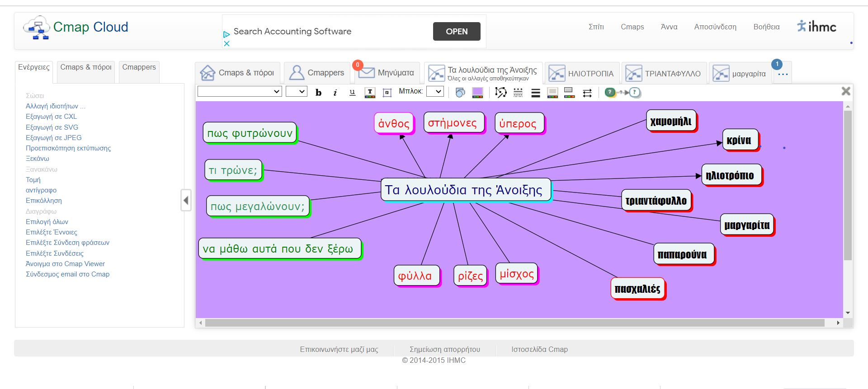Open the ΤΡΙΑΝΤΑΦΥΛΛΟ cmap tab
The height and width of the screenshot is (389, 868).
[664, 73]
